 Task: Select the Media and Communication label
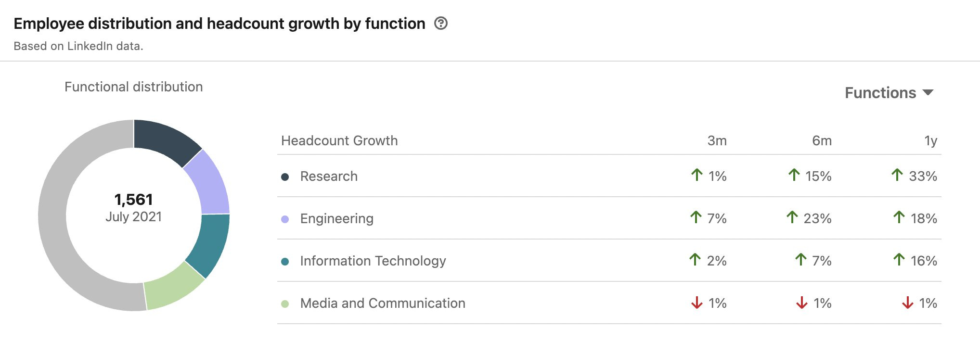pos(382,303)
